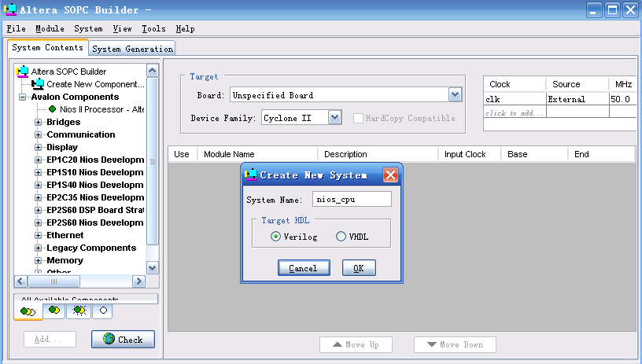Click the External source cell

click(577, 99)
